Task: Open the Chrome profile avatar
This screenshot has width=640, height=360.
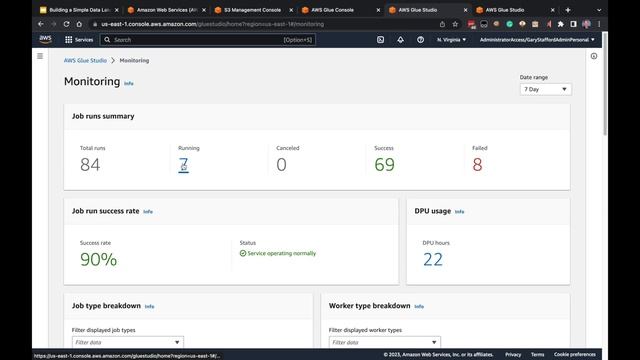Action: pos(587,24)
